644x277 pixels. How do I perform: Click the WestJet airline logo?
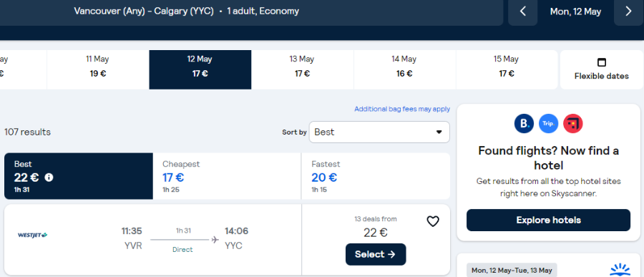(x=33, y=235)
